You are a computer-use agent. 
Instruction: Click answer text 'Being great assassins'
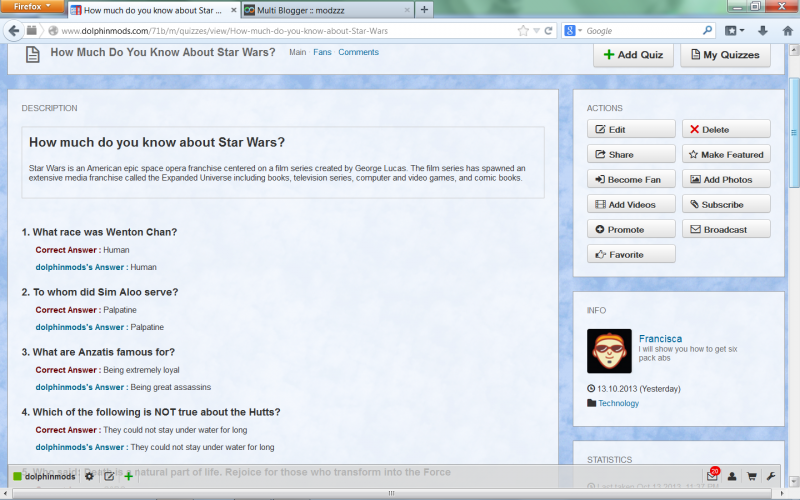coord(170,387)
